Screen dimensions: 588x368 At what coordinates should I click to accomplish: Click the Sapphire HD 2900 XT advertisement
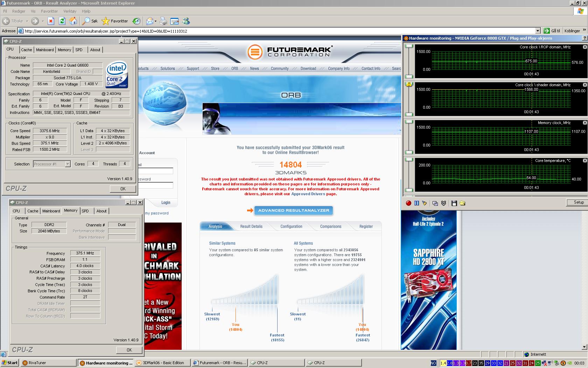(x=429, y=280)
